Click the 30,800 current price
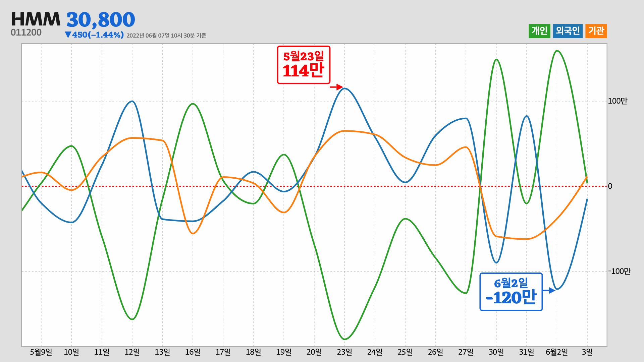 pyautogui.click(x=101, y=19)
